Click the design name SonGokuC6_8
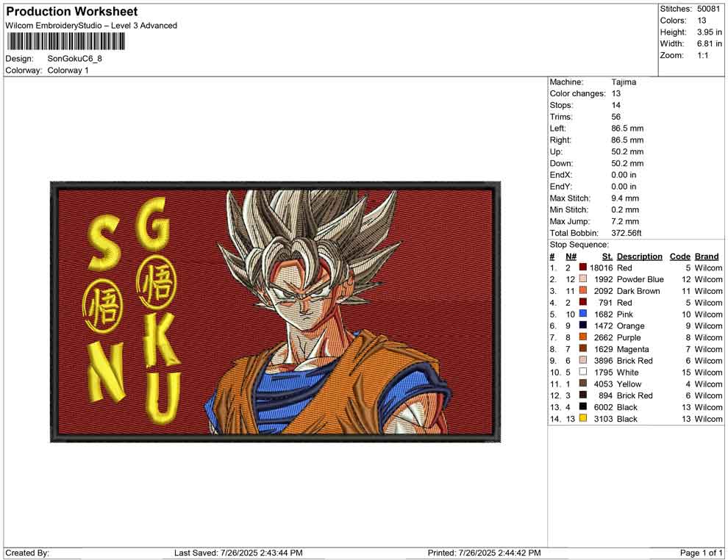Image resolution: width=728 pixels, height=560 pixels. [x=75, y=59]
